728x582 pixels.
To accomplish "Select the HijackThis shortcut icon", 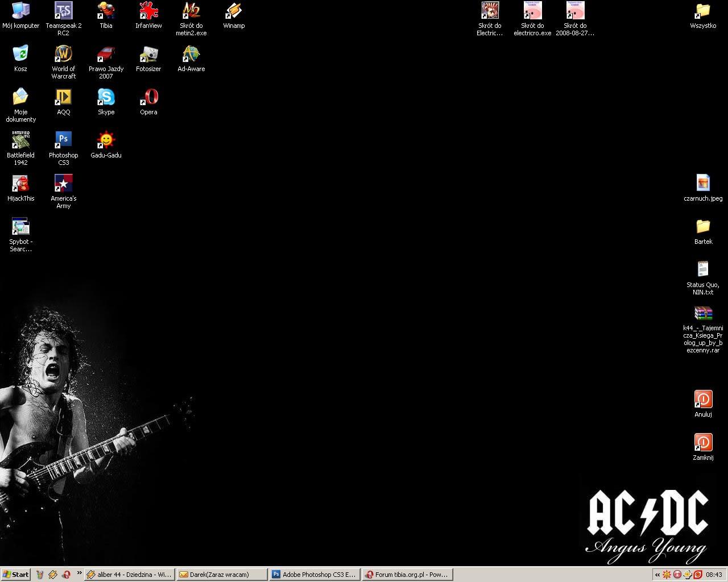I will (20, 188).
